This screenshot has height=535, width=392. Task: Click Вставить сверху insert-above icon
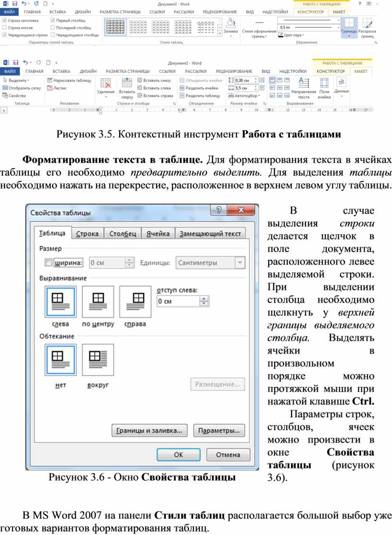(127, 83)
